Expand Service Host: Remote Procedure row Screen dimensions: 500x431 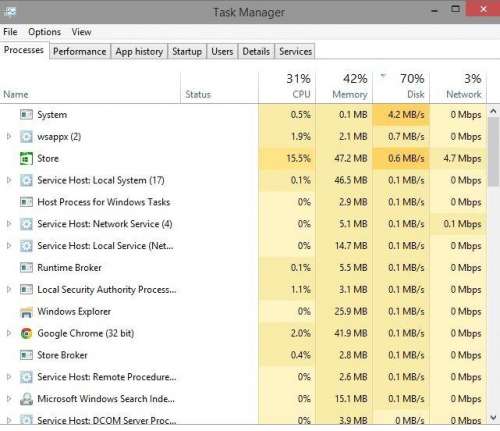click(x=9, y=377)
